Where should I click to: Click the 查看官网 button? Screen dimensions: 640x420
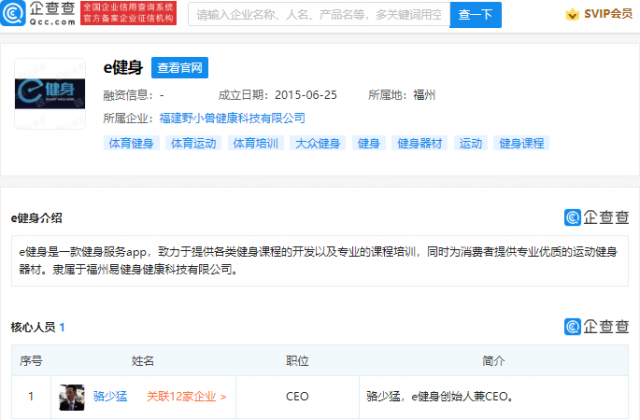click(180, 68)
